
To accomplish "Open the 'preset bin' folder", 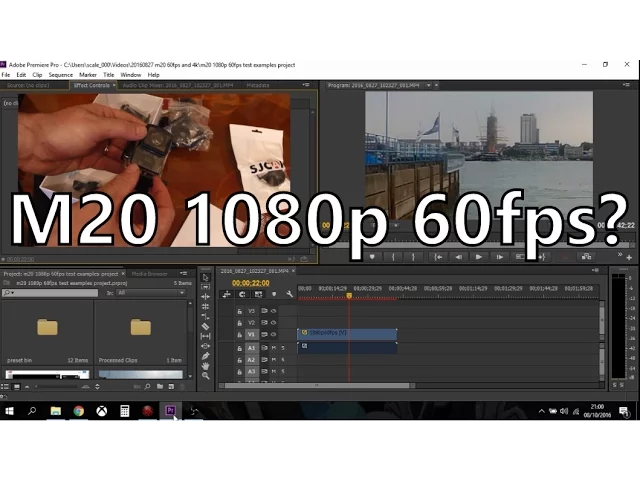I will [47, 333].
